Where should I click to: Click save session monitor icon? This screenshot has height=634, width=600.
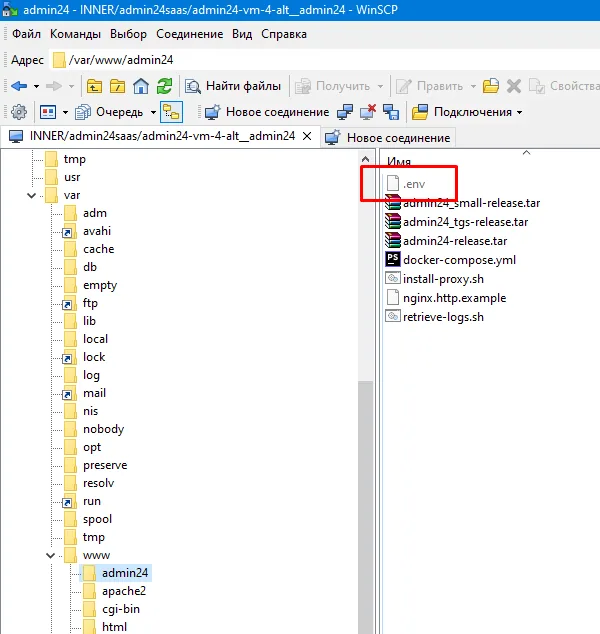tap(391, 112)
